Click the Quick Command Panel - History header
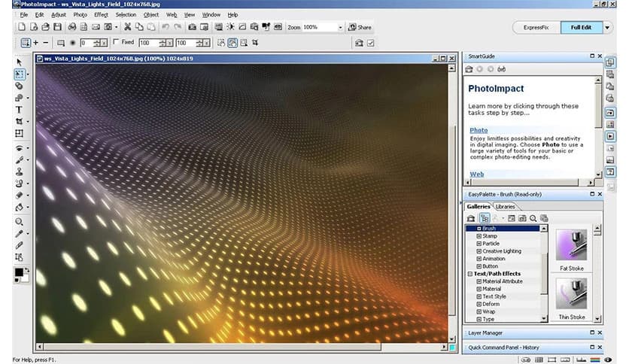The width and height of the screenshot is (629, 364). coord(533,347)
